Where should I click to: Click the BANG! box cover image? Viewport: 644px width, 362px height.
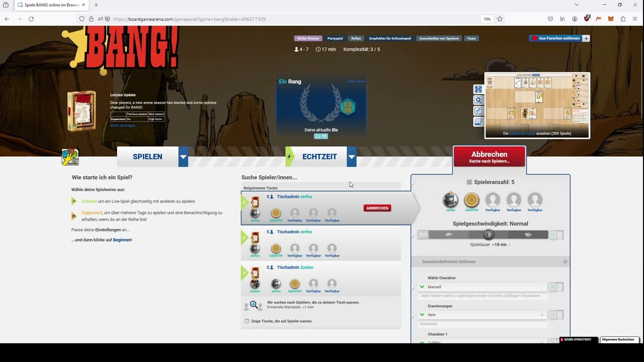(x=82, y=111)
